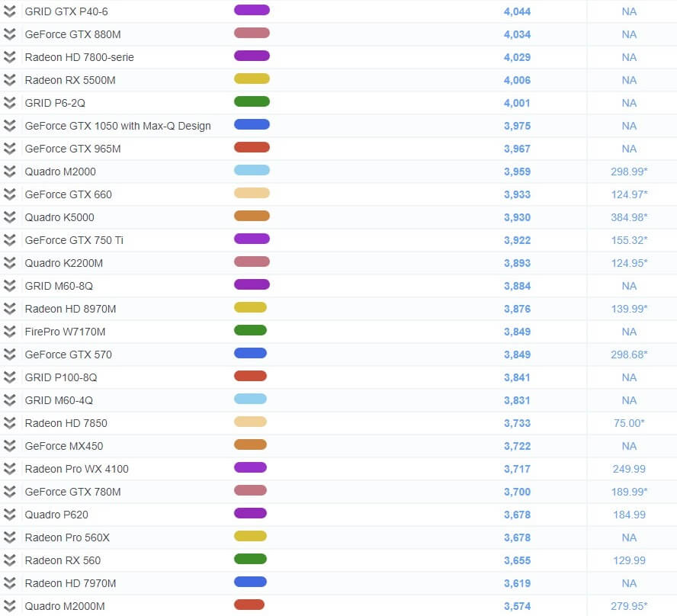
Task: Expand the GRID P6-2Q row chevron
Action: (x=9, y=103)
